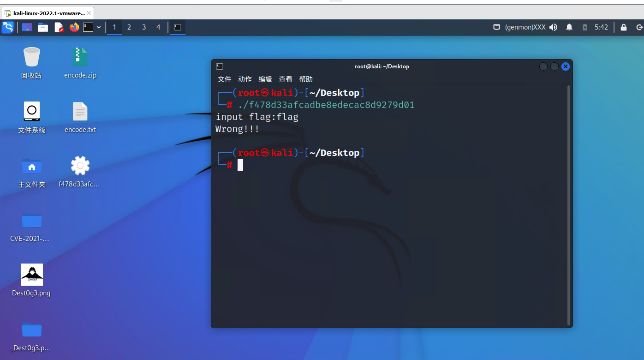This screenshot has width=644, height=360.
Task: Switch to workspace 3
Action: point(144,27)
